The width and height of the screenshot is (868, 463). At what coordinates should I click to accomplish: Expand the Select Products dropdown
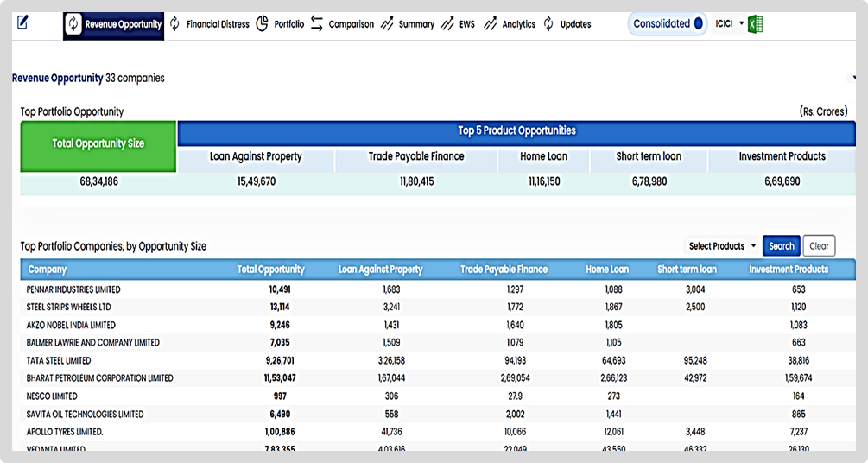[x=722, y=246]
